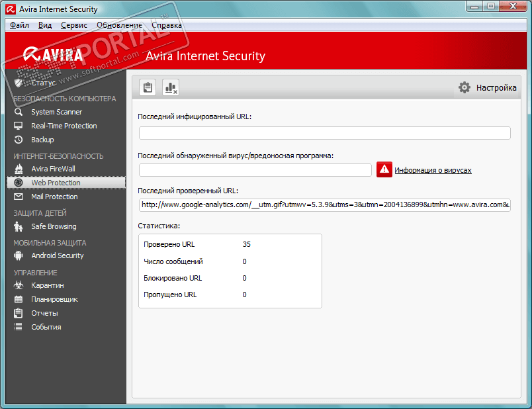532x409 pixels.
Task: Open Mail Protection section
Action: [54, 197]
